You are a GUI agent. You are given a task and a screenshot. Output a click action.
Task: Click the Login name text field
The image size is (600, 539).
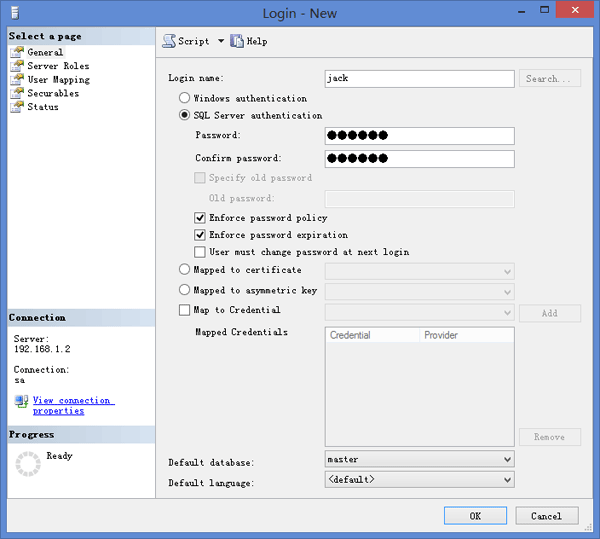click(x=419, y=78)
